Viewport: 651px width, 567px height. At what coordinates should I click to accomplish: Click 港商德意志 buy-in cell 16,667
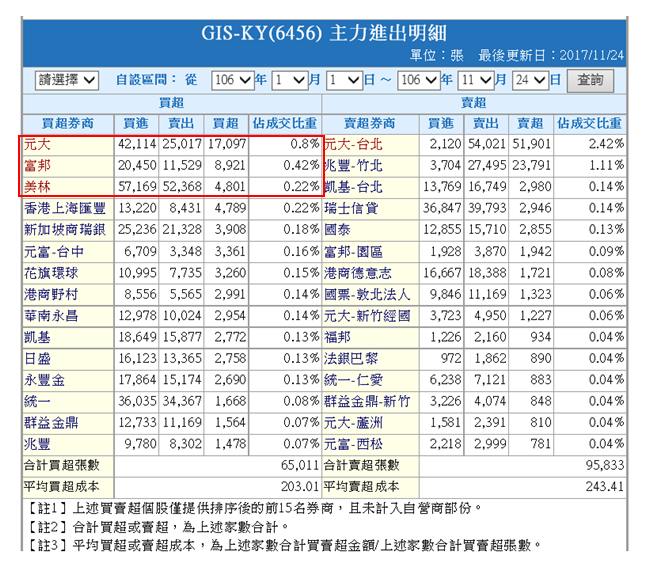[x=442, y=273]
